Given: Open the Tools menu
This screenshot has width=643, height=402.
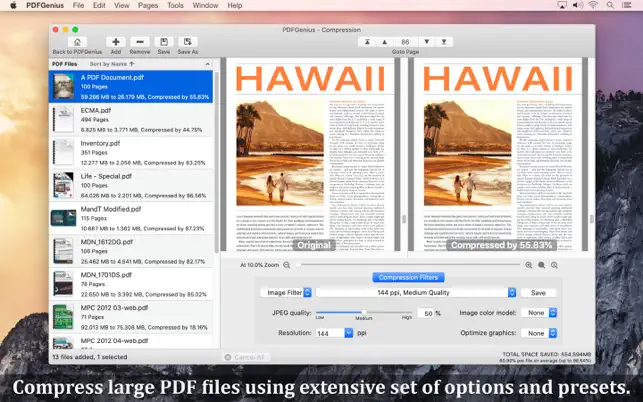Looking at the screenshot, I should point(175,5).
